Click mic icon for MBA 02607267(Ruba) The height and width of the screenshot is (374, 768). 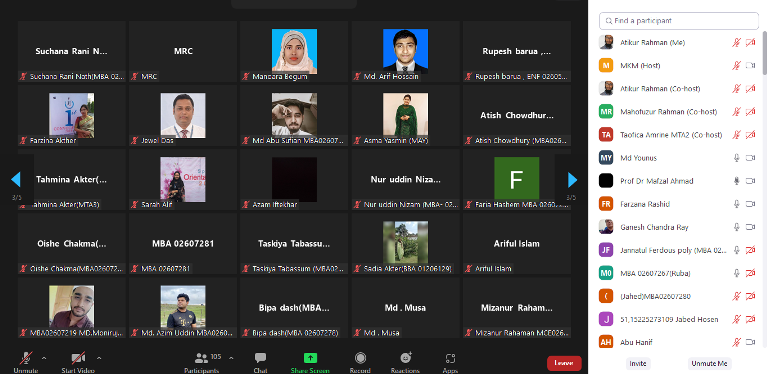click(736, 273)
